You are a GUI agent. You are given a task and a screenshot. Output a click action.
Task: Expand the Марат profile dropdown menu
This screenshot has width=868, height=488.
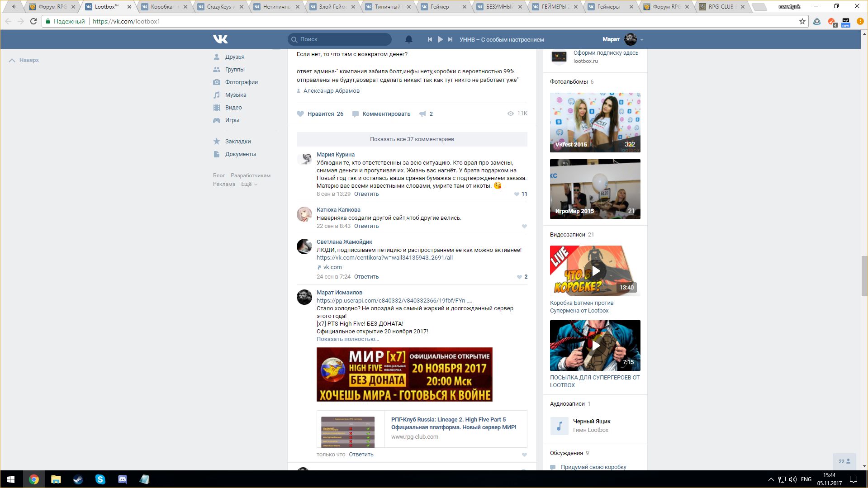click(x=641, y=40)
